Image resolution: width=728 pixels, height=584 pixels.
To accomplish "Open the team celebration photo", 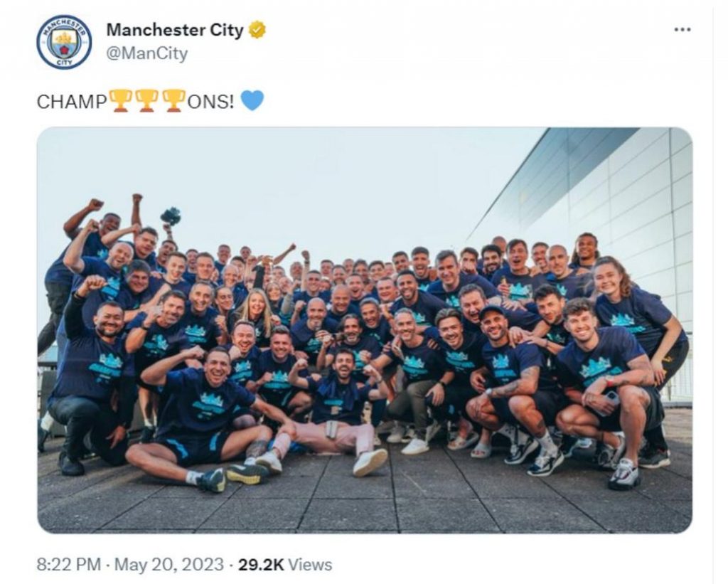I will (365, 330).
